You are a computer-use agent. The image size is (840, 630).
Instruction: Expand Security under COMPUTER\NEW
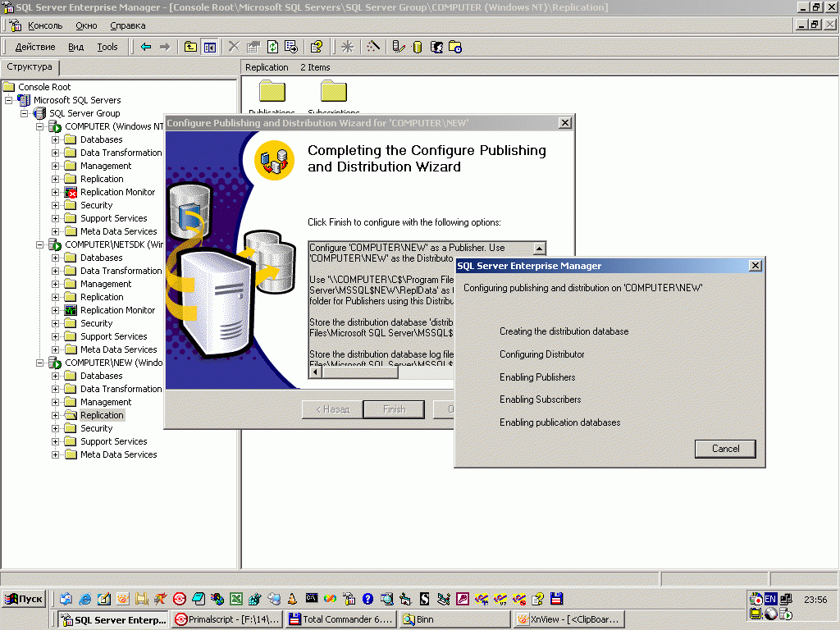[x=55, y=428]
